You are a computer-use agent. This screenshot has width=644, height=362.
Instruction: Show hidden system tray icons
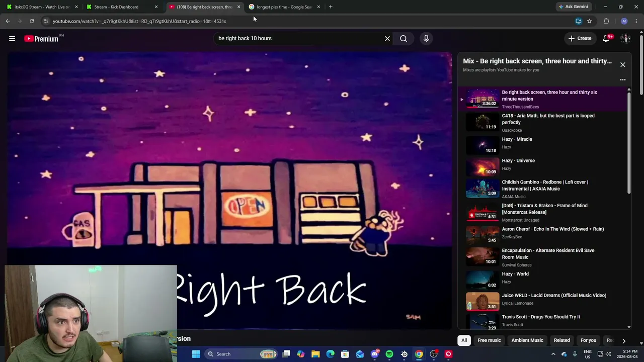click(553, 354)
